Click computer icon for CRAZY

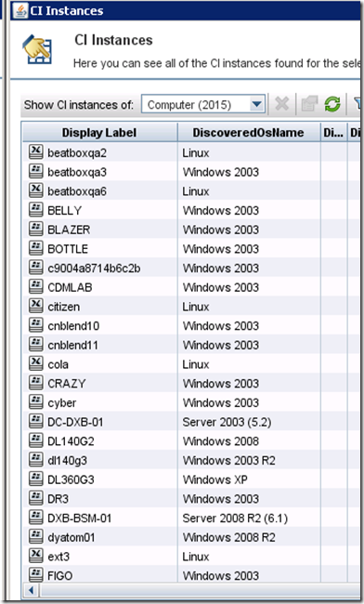pos(36,383)
